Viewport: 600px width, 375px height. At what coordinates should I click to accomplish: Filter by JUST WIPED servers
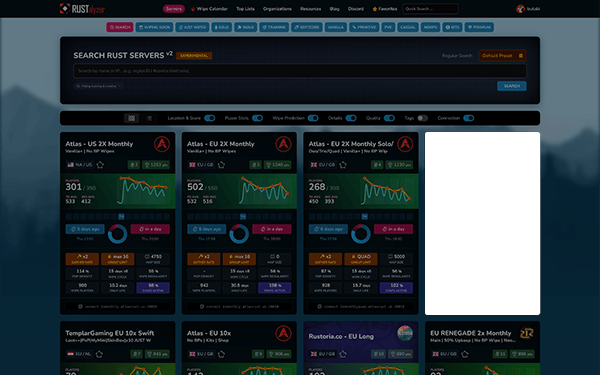(x=192, y=27)
